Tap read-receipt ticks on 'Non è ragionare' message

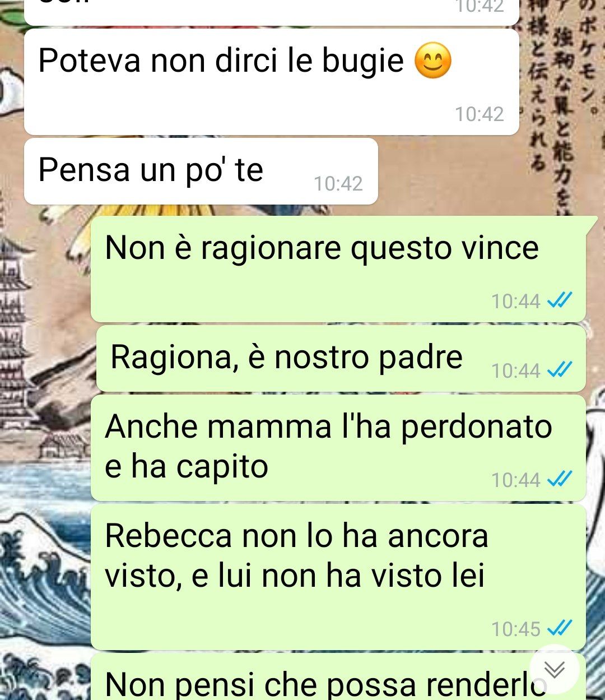point(560,301)
